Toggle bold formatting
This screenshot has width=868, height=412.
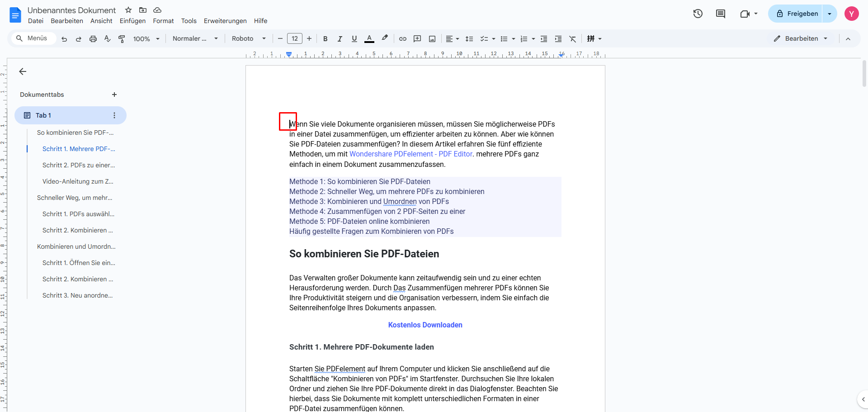(x=325, y=39)
